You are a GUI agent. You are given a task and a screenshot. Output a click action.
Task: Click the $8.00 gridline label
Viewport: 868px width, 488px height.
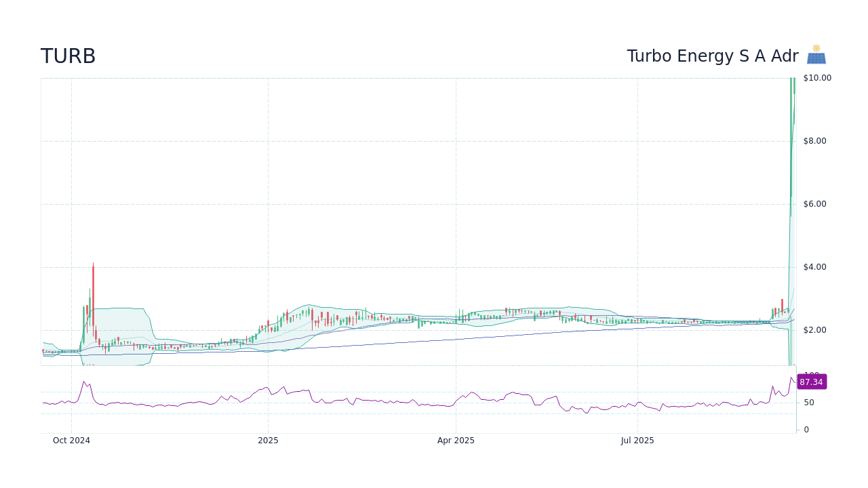coord(814,140)
